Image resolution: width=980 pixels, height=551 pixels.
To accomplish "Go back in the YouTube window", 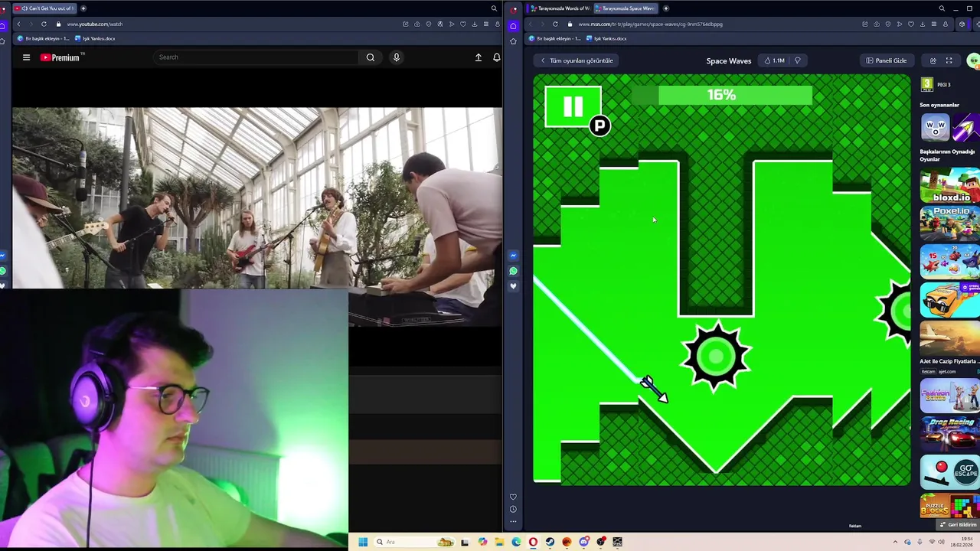I will click(18, 24).
